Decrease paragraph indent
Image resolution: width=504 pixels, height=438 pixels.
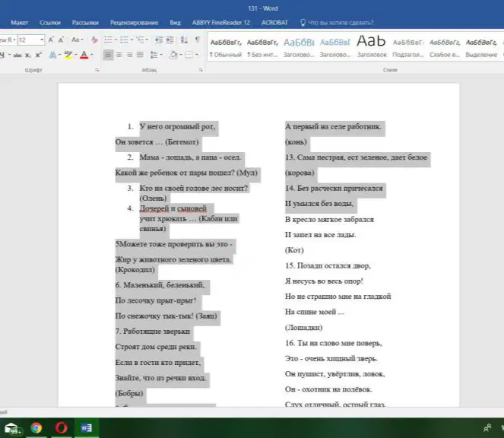(159, 40)
